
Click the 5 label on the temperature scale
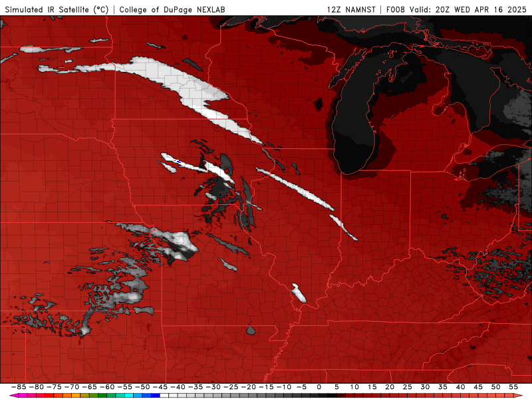[336, 387]
